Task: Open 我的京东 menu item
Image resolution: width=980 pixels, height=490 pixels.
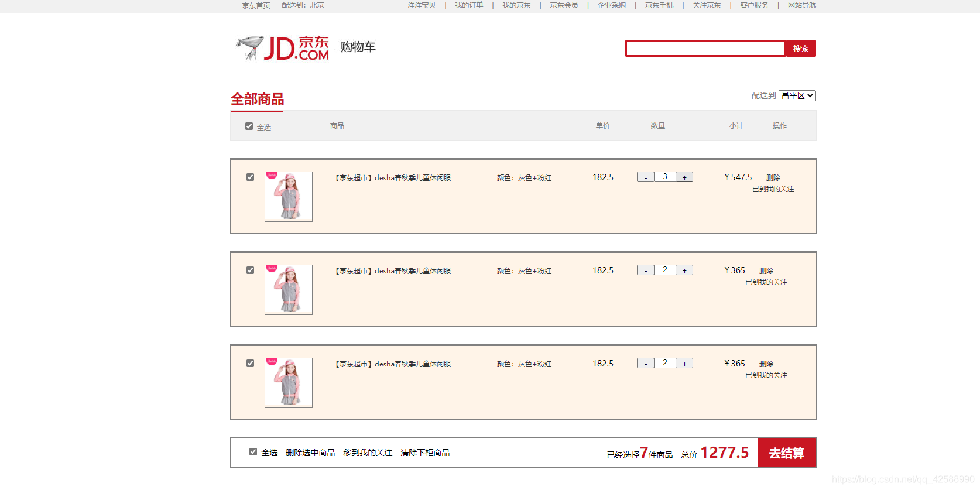Action: pos(516,5)
